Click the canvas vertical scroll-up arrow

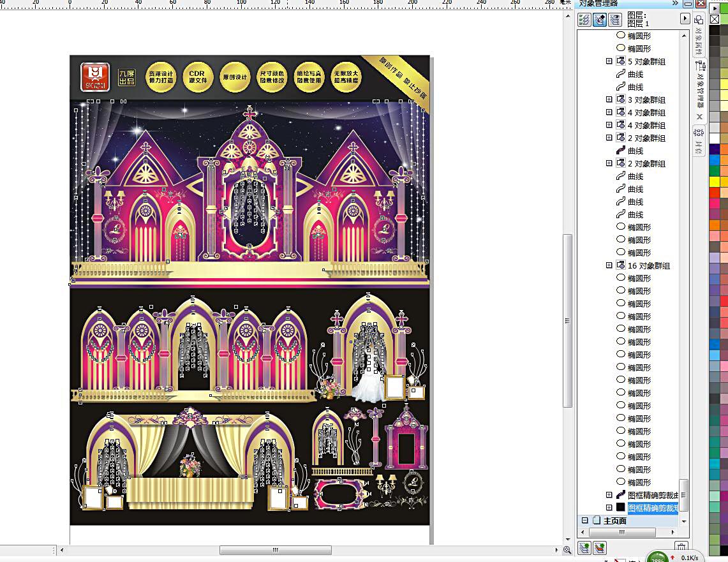point(567,16)
